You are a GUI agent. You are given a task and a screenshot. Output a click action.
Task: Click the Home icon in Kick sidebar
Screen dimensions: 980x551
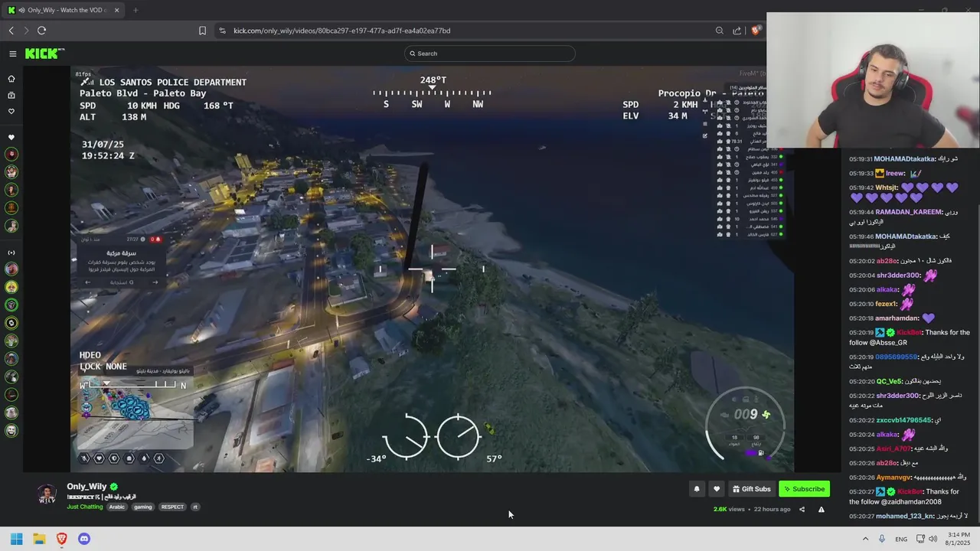coord(11,79)
